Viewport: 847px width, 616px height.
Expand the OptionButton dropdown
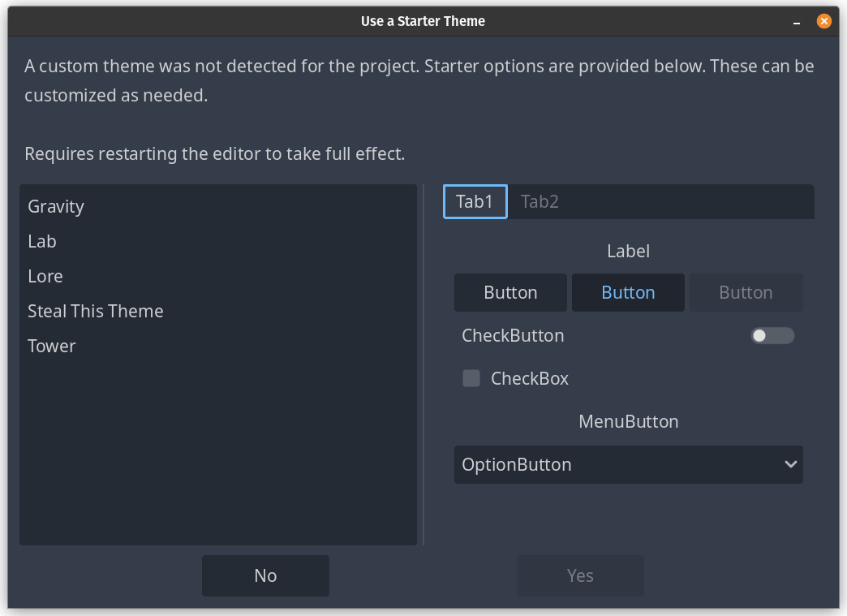pyautogui.click(x=628, y=464)
